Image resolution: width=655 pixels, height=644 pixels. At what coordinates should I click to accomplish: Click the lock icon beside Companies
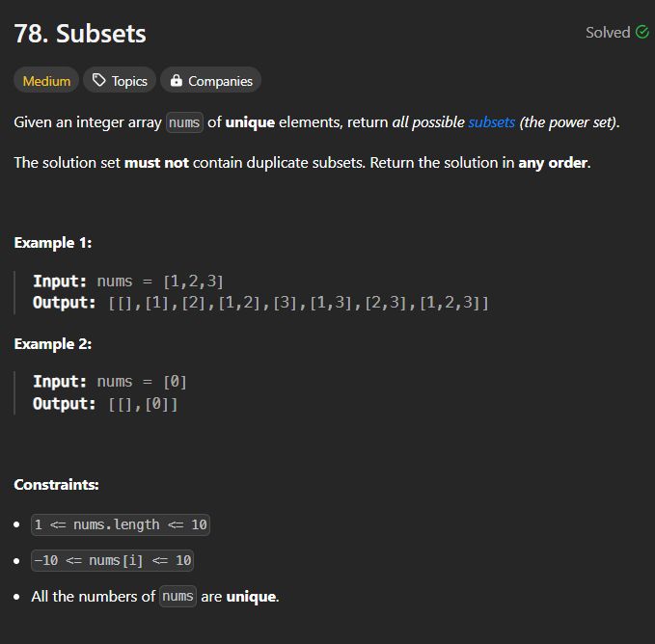tap(177, 80)
